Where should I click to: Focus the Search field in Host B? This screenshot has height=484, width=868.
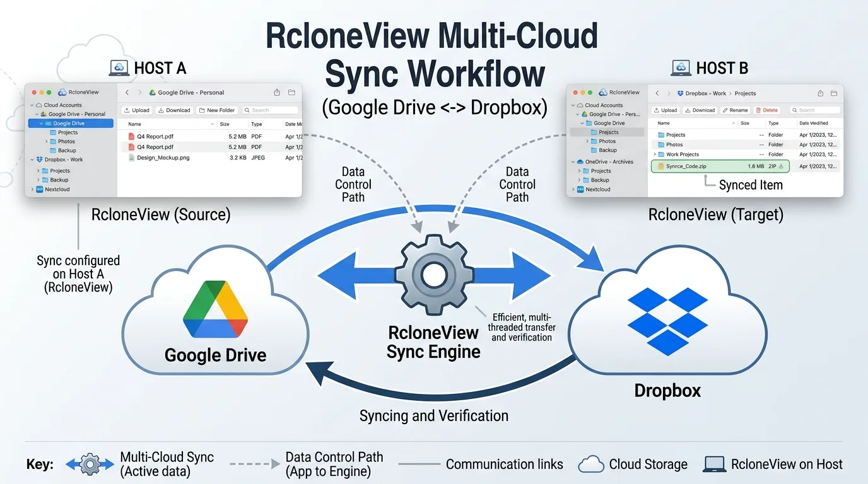[815, 110]
